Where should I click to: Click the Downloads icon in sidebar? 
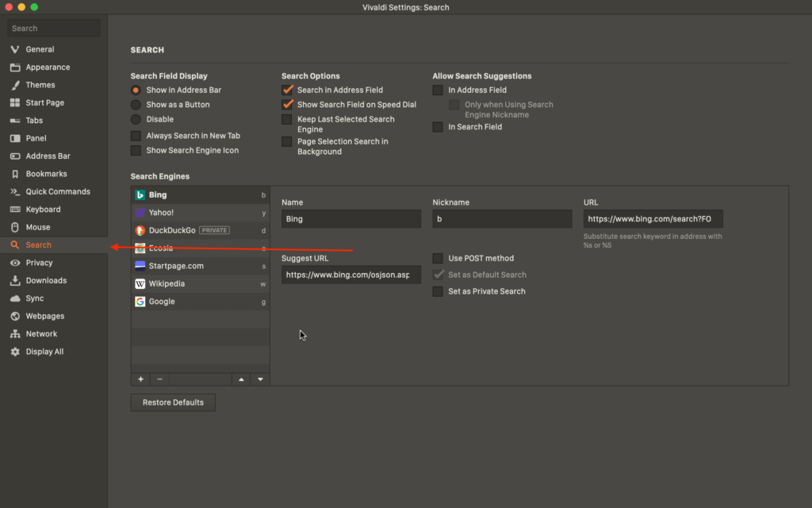click(15, 280)
